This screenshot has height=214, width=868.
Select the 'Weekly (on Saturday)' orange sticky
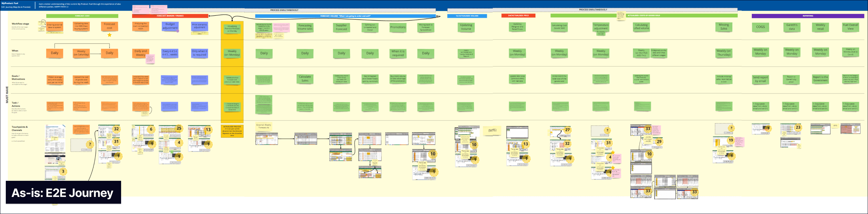[81, 53]
